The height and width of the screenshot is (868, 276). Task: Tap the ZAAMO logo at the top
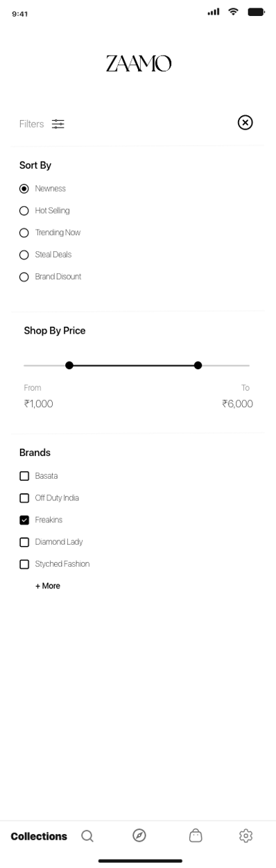pyautogui.click(x=139, y=64)
